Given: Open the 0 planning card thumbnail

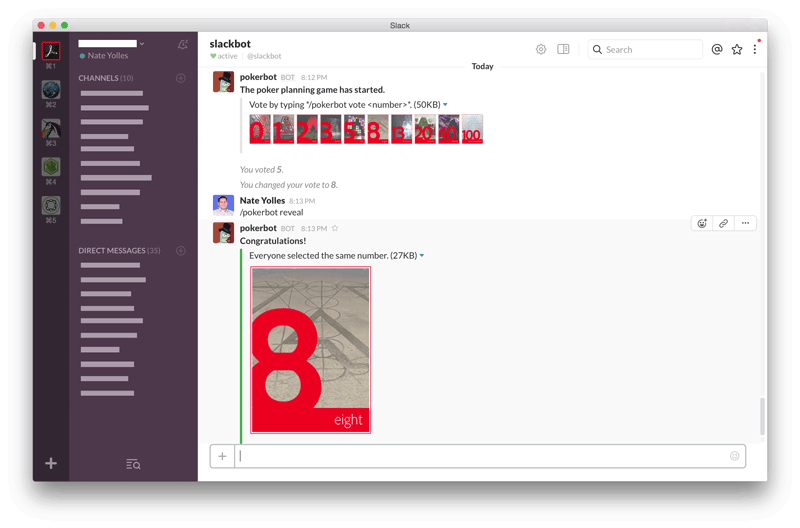Looking at the screenshot, I should click(x=260, y=129).
